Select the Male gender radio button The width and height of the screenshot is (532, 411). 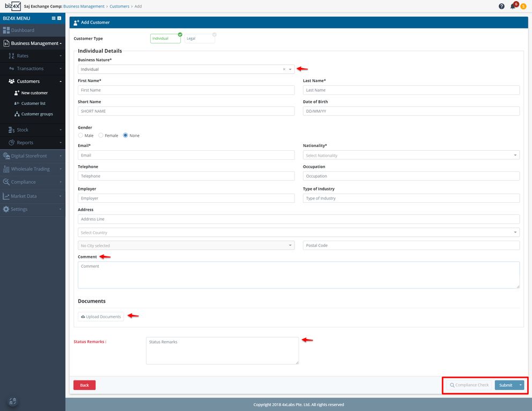click(79, 135)
